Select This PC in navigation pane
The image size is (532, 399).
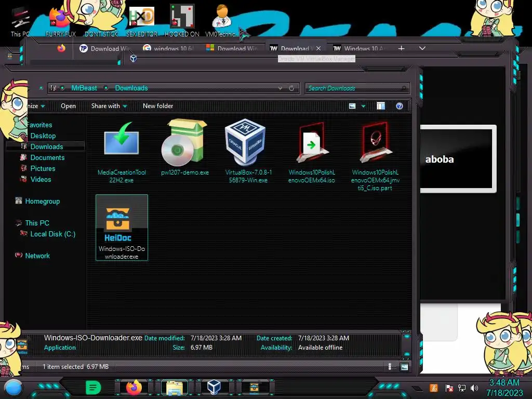(x=37, y=223)
